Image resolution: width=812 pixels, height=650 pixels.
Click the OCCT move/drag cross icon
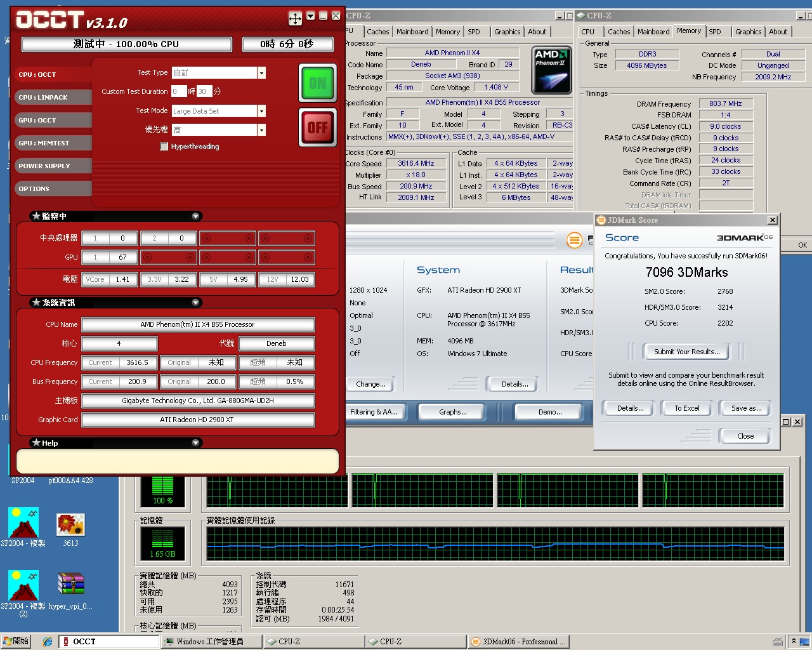[295, 18]
